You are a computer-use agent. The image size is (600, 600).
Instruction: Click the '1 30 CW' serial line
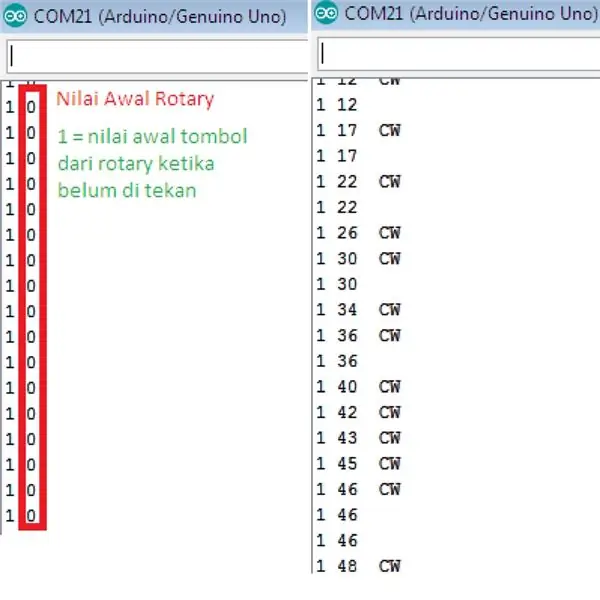[359, 259]
